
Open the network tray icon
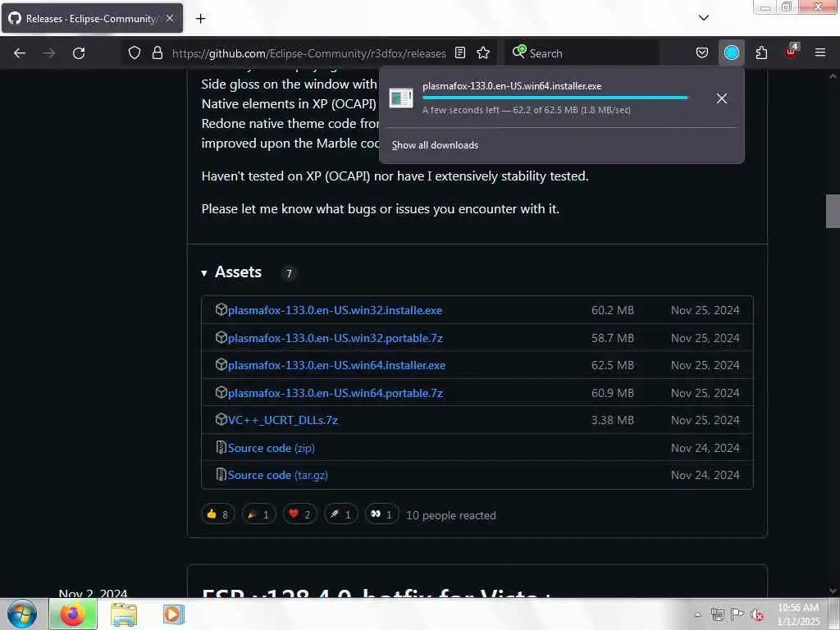[717, 614]
